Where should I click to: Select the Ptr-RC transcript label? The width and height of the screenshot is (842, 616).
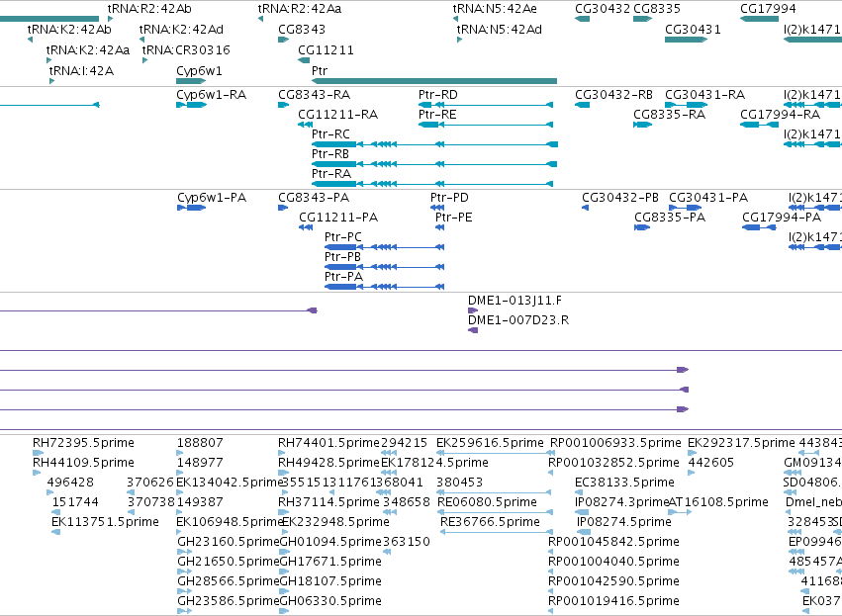coord(330,134)
